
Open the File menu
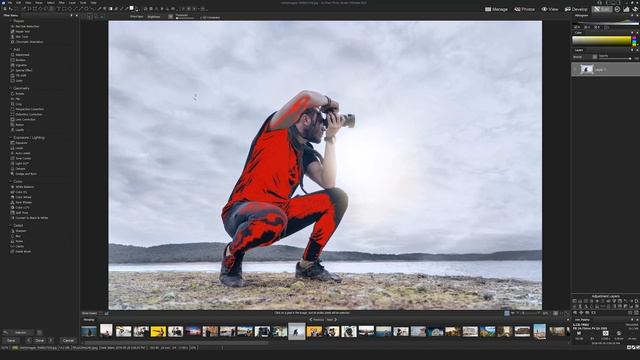(10, 2)
